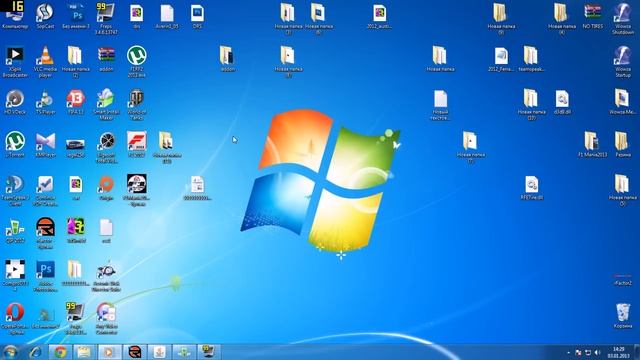Select the 2012_Ferra... file icon
Viewport: 640px width, 360px height.
[501, 59]
